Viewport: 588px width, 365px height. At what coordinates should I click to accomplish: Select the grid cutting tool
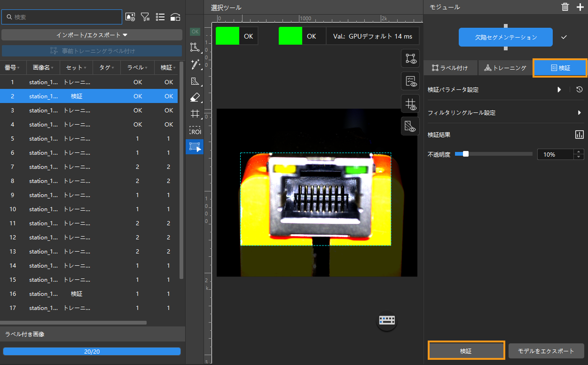pos(195,114)
